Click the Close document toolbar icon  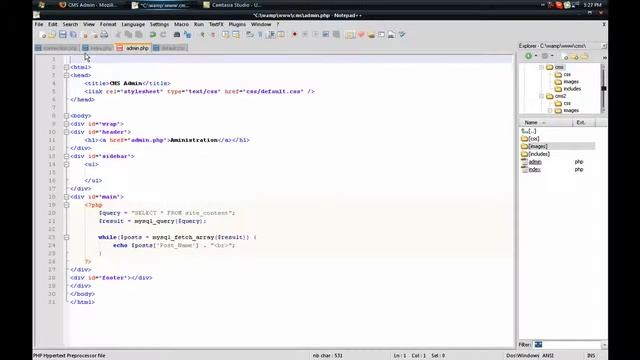(x=84, y=35)
